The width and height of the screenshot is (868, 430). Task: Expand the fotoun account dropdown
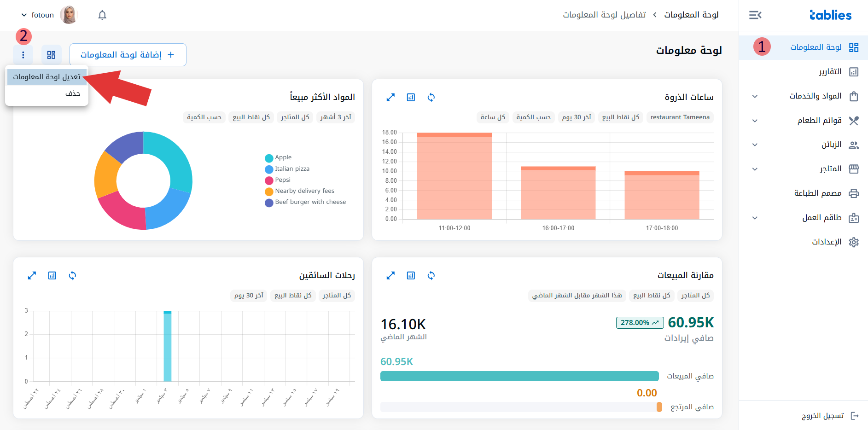[24, 15]
